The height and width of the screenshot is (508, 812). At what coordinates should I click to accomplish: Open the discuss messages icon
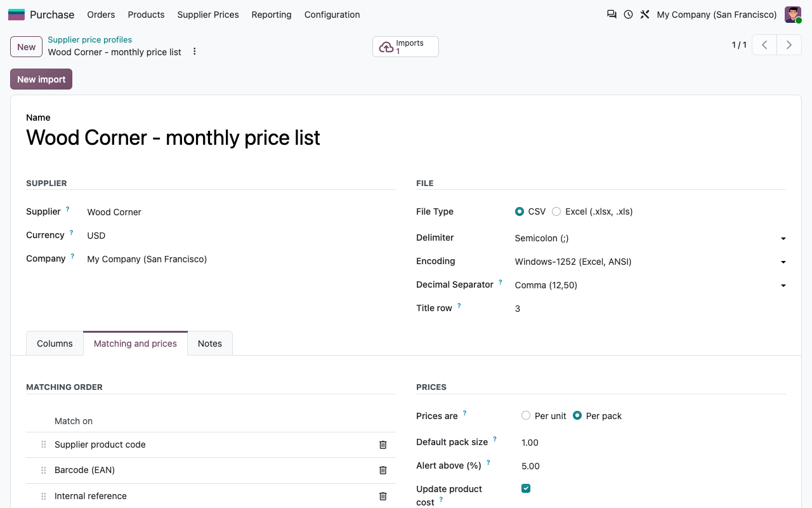pos(612,14)
